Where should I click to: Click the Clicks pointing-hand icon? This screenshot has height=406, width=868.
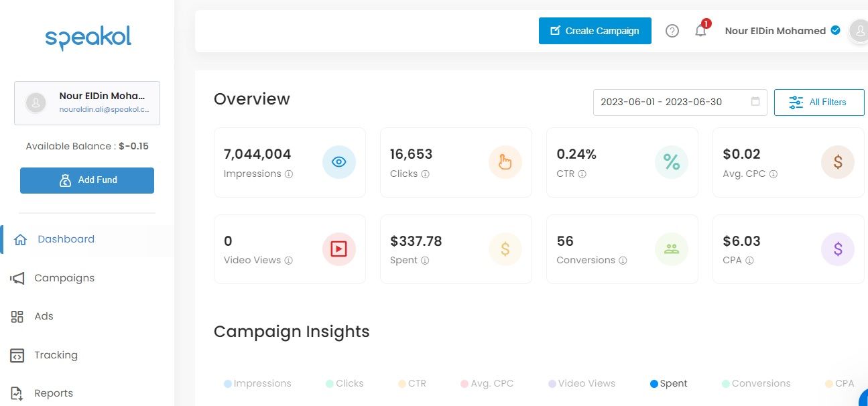tap(505, 161)
